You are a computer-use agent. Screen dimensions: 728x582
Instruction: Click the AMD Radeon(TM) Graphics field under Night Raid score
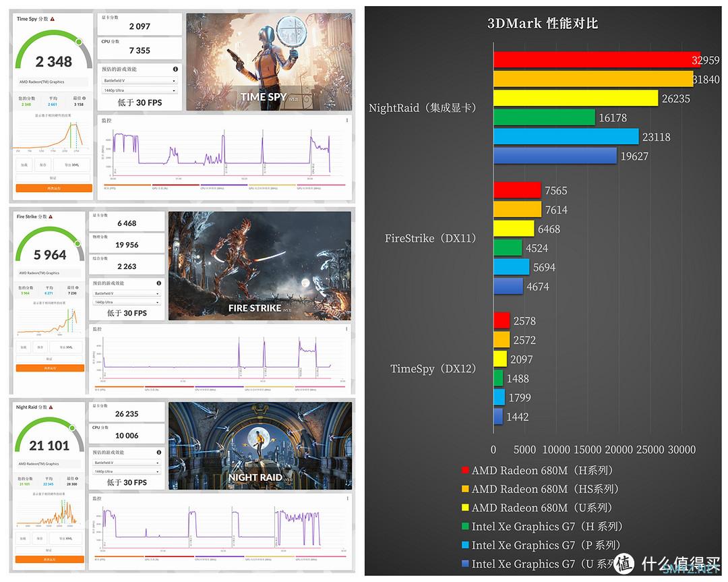pyautogui.click(x=49, y=463)
